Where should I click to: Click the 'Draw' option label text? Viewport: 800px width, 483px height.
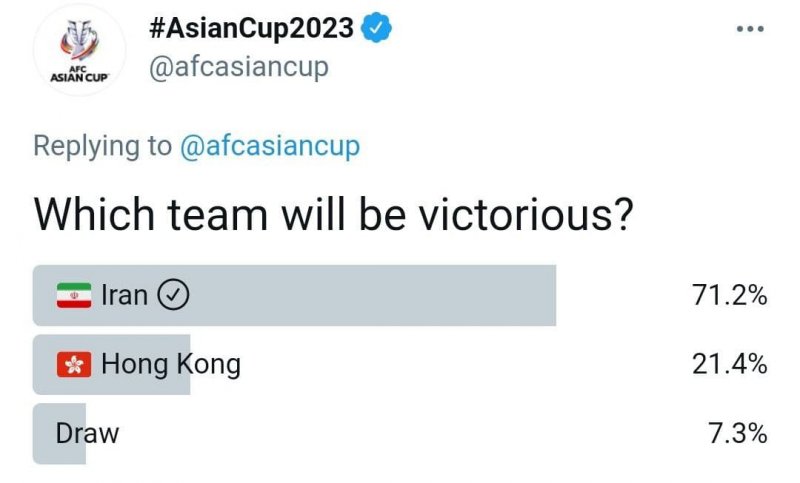[87, 433]
